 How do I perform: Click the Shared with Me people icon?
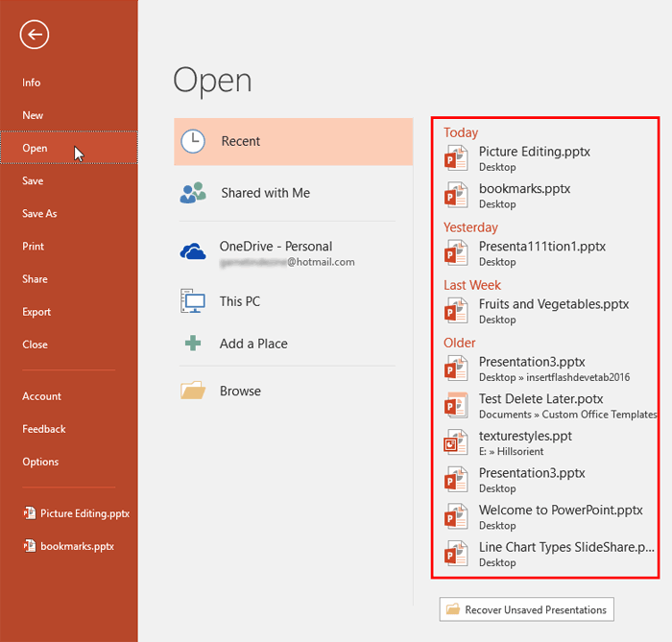click(x=193, y=193)
